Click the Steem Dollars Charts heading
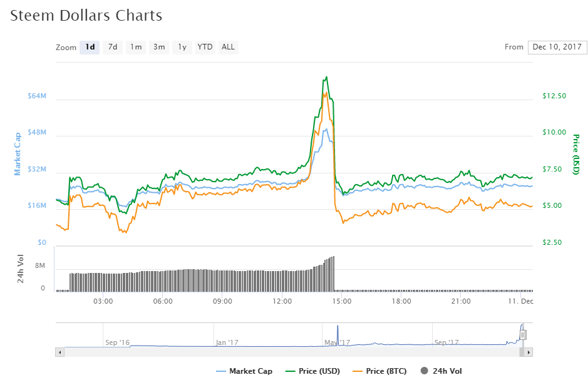 pos(86,16)
